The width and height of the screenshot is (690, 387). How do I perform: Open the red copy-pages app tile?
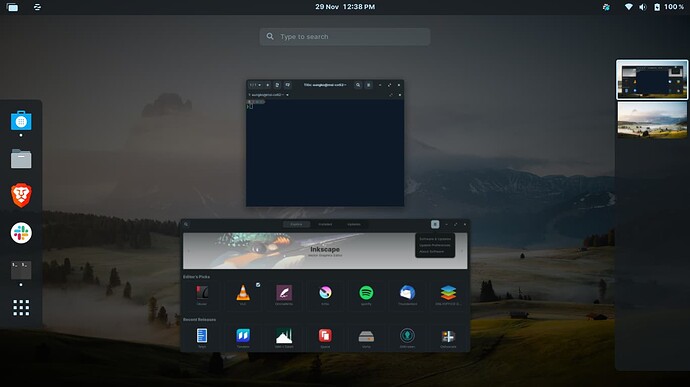[x=325, y=337]
